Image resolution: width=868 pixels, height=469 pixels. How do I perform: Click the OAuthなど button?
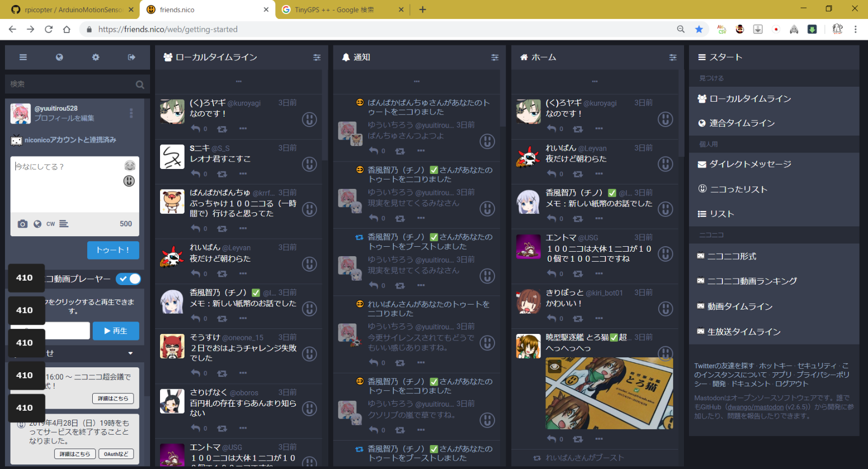[116, 454]
